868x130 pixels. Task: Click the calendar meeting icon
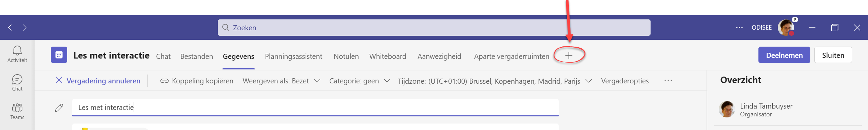[x=59, y=55]
